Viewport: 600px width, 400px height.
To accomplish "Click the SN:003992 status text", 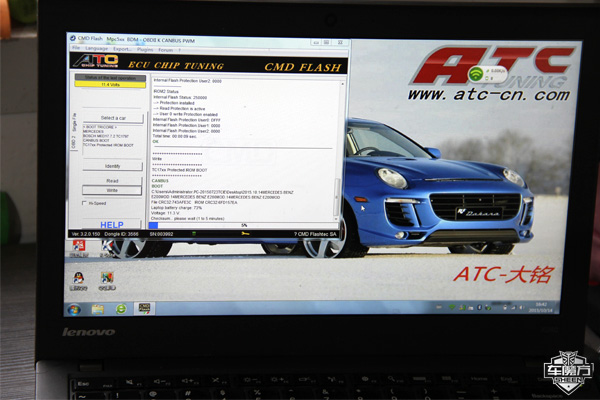I will pyautogui.click(x=161, y=234).
